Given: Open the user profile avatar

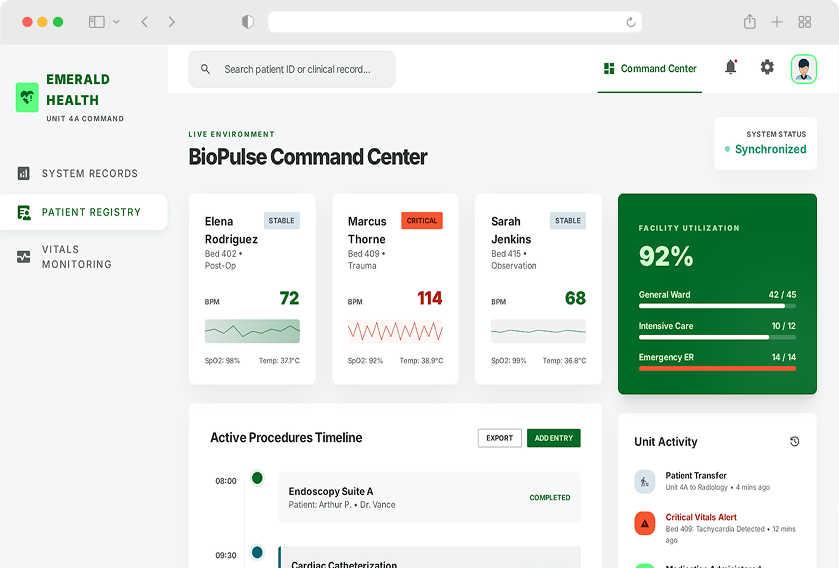Looking at the screenshot, I should [x=804, y=69].
